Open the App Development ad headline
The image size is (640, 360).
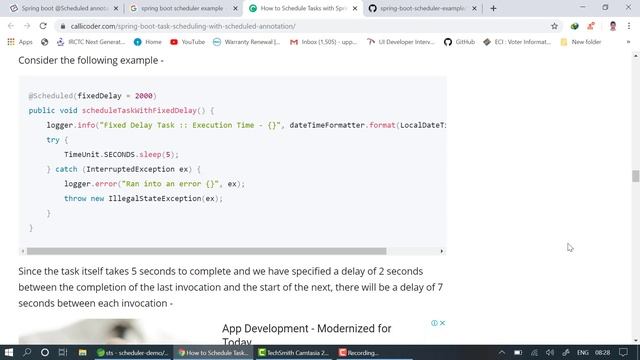click(307, 335)
